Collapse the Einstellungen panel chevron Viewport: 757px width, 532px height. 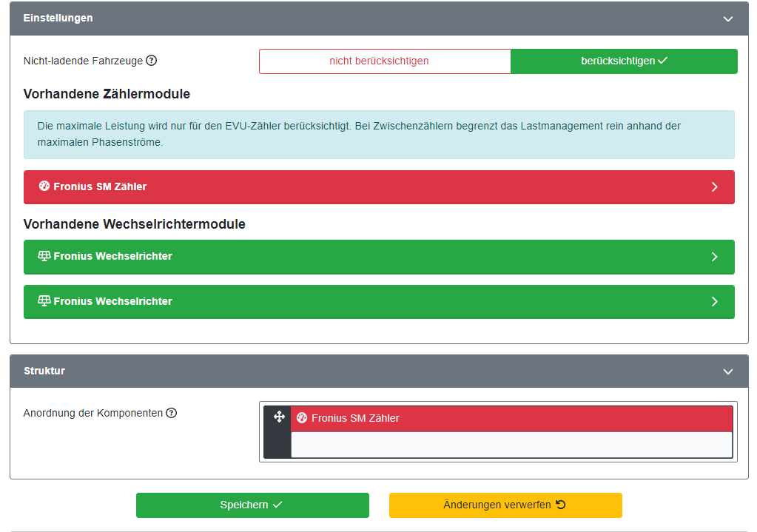click(x=728, y=18)
